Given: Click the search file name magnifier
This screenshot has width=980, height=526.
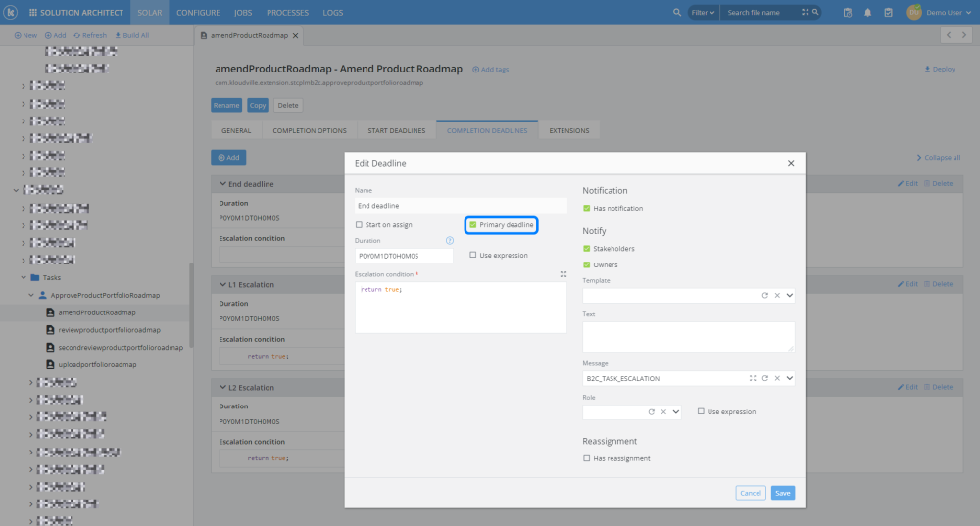Looking at the screenshot, I should point(815,12).
